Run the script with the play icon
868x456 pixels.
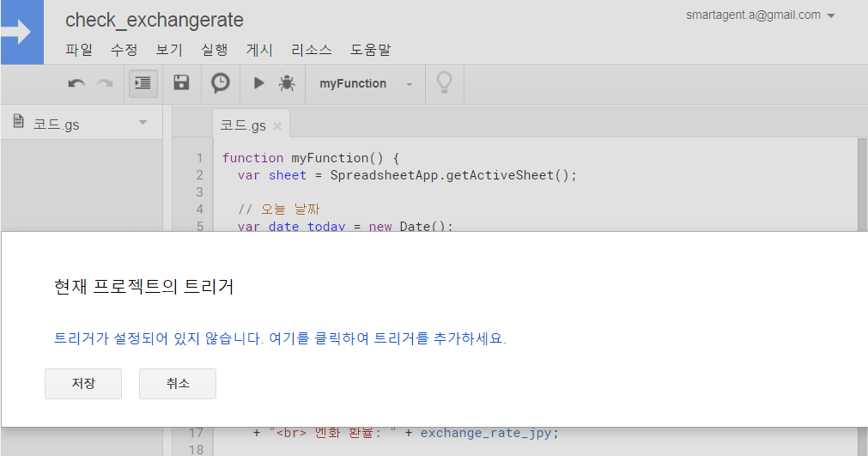coord(258,83)
